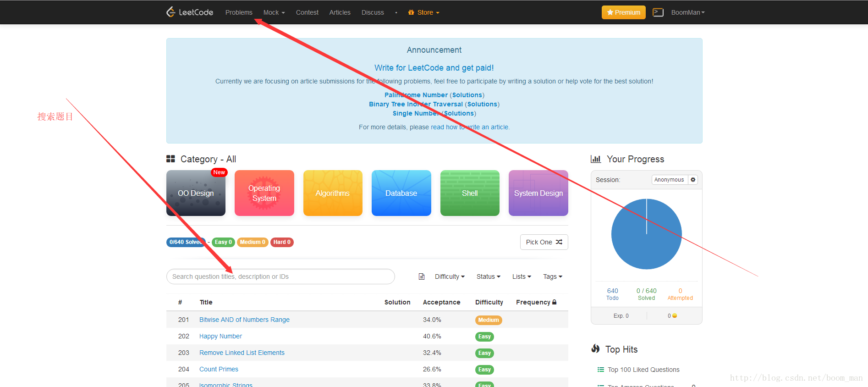868x387 pixels.
Task: Open Write for LeetCode and get paid link
Action: click(434, 68)
